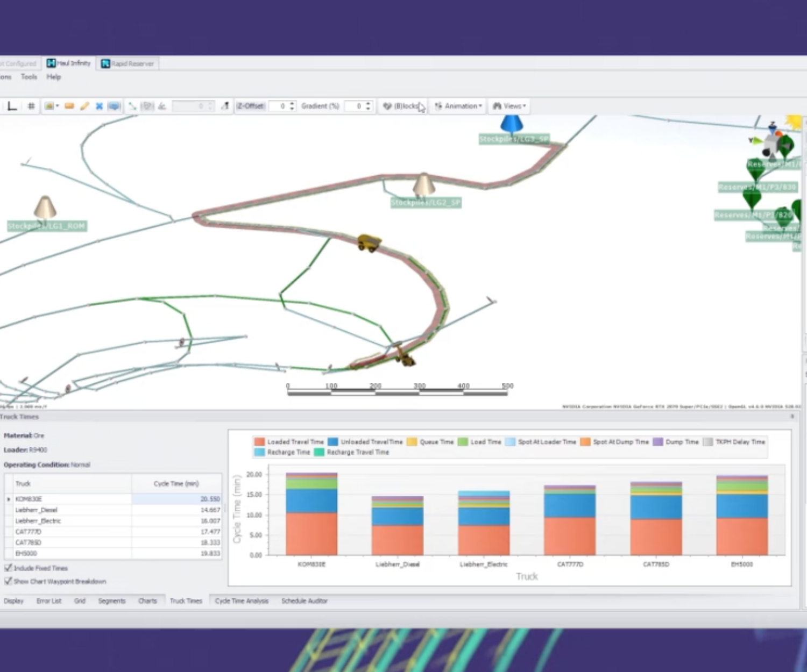Open the Cycle Time Analysis tab

(242, 601)
